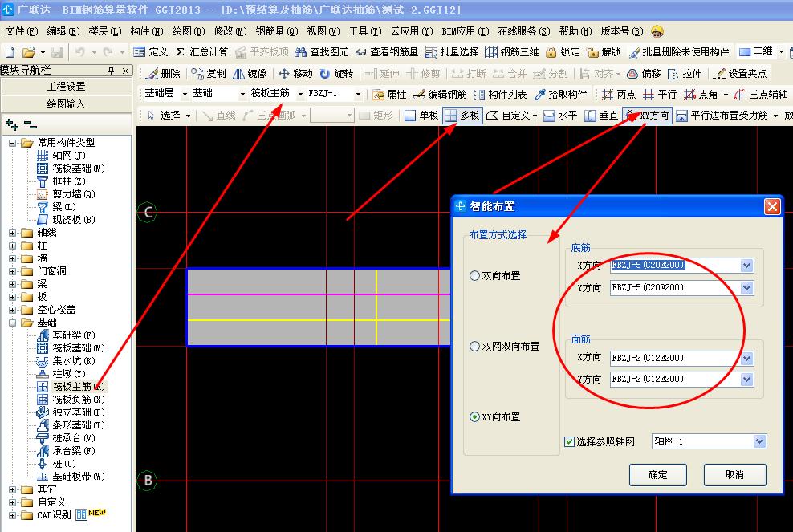
Task: Open 工具(T) menu
Action: click(x=365, y=31)
